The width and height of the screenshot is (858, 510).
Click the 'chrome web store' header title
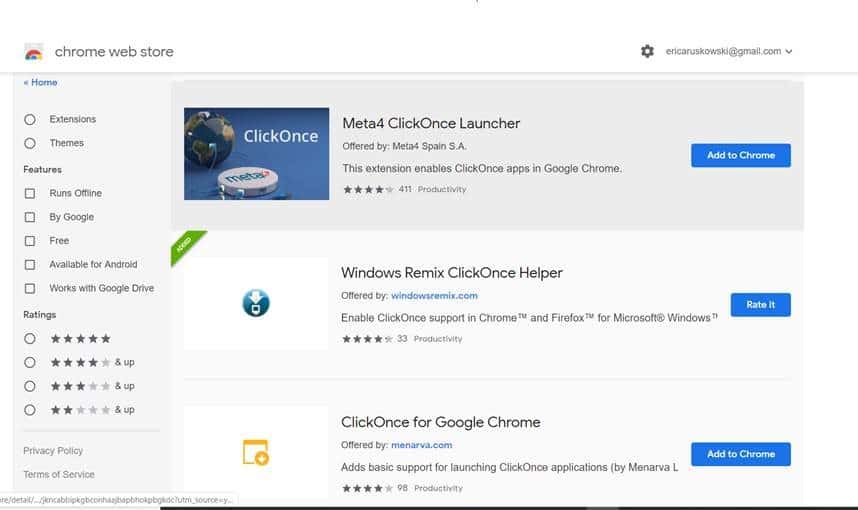[114, 51]
